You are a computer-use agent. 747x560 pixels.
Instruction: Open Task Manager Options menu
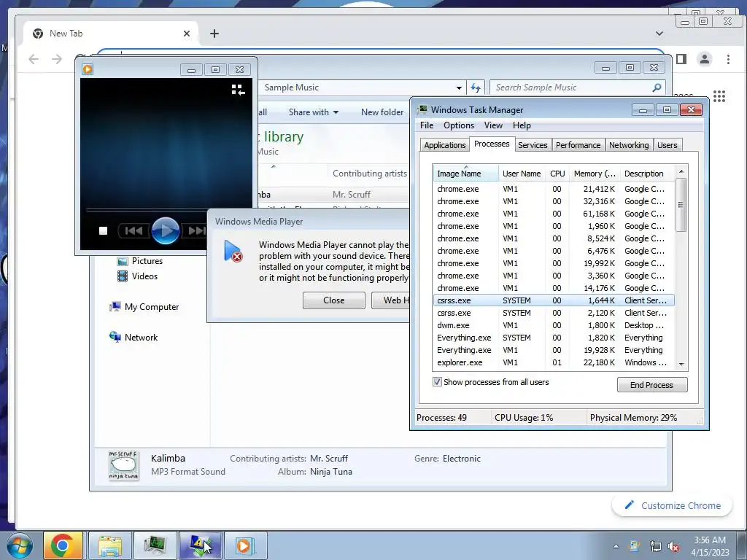click(x=458, y=125)
